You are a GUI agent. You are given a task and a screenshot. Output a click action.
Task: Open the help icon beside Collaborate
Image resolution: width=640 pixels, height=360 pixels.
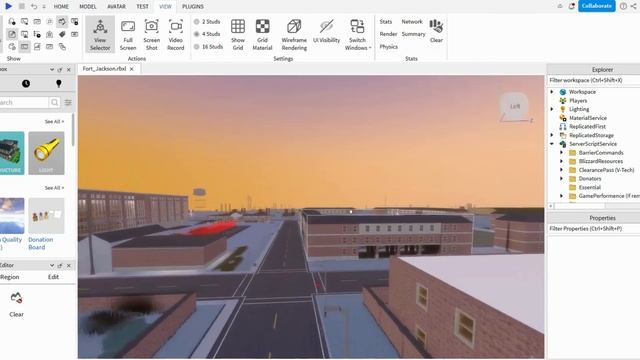click(623, 6)
